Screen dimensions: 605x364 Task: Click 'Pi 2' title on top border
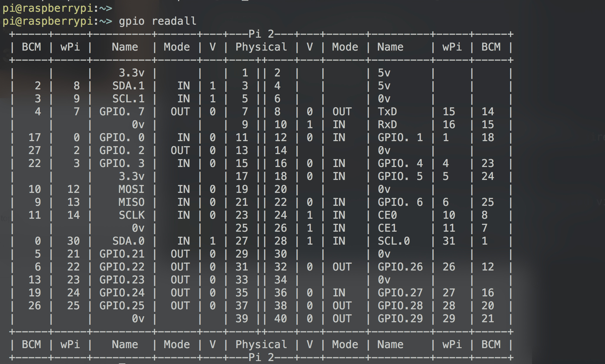[x=261, y=34]
